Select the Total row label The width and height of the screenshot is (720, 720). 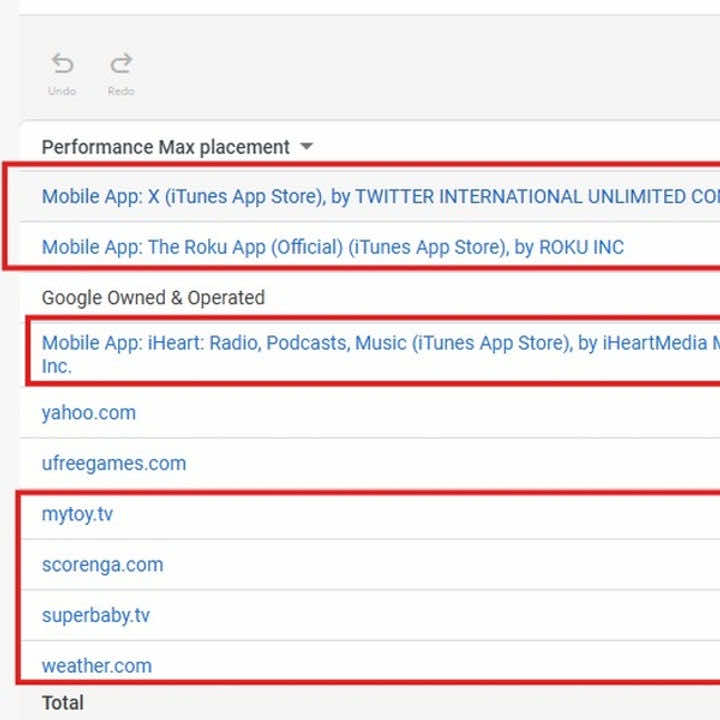(x=62, y=703)
